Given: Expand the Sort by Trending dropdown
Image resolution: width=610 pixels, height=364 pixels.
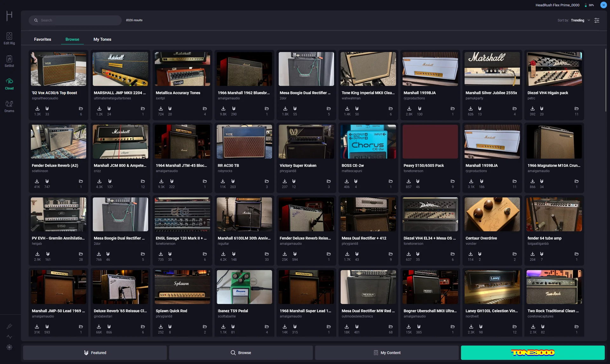Looking at the screenshot, I should [580, 20].
